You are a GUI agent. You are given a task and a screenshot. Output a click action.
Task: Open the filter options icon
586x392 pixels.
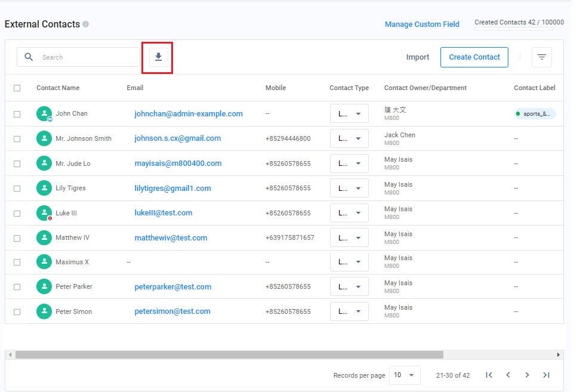tap(541, 57)
